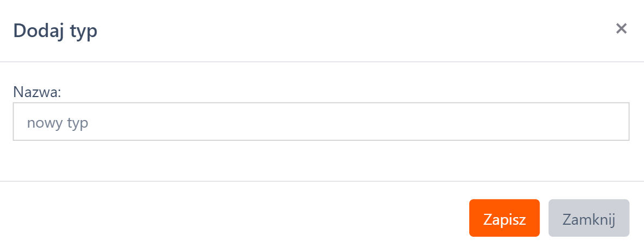Screen dimensions: 644x252
Task: Confirm adding type with Zapisz
Action: (x=504, y=218)
